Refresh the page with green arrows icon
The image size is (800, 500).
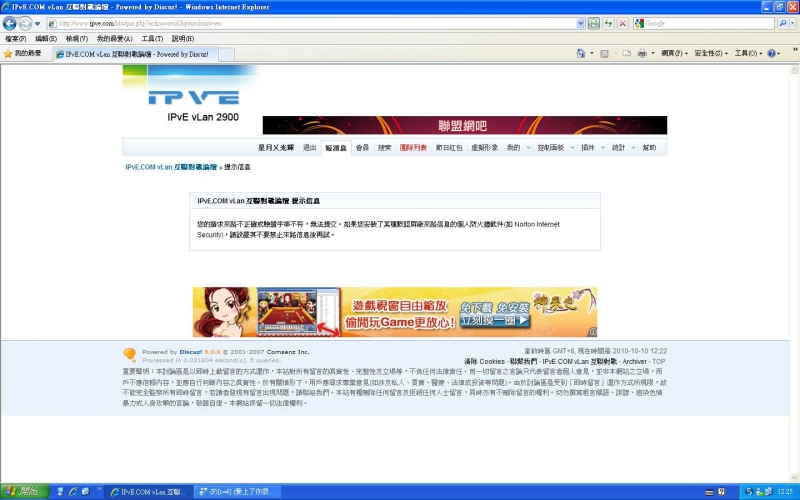[x=608, y=23]
